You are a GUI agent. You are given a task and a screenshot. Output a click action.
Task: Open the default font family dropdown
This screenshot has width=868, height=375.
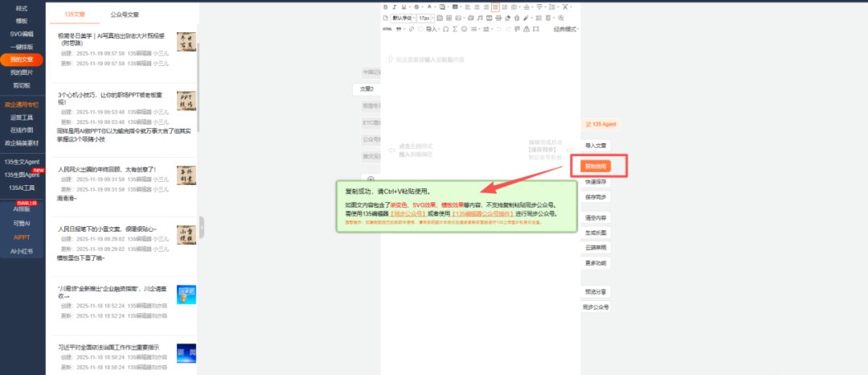tap(403, 18)
